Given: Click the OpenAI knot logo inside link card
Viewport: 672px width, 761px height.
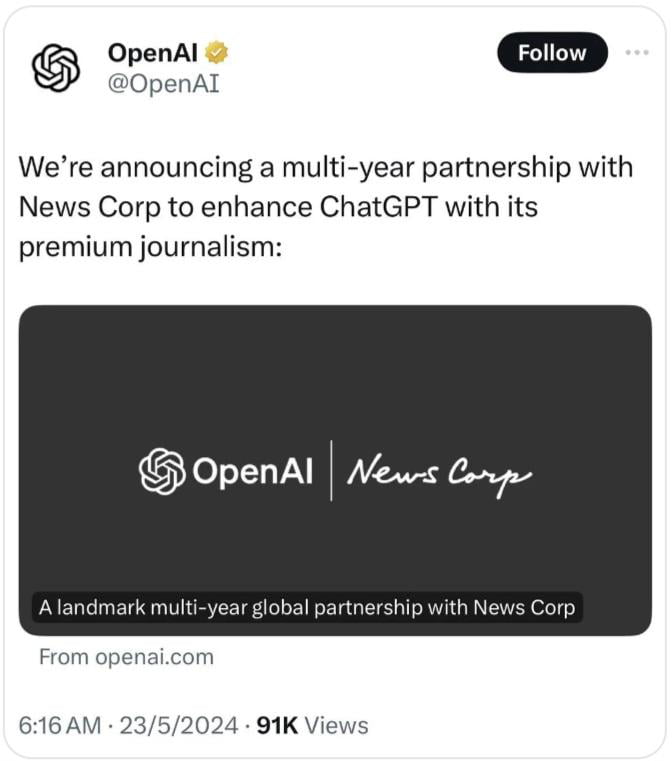Looking at the screenshot, I should [x=162, y=471].
